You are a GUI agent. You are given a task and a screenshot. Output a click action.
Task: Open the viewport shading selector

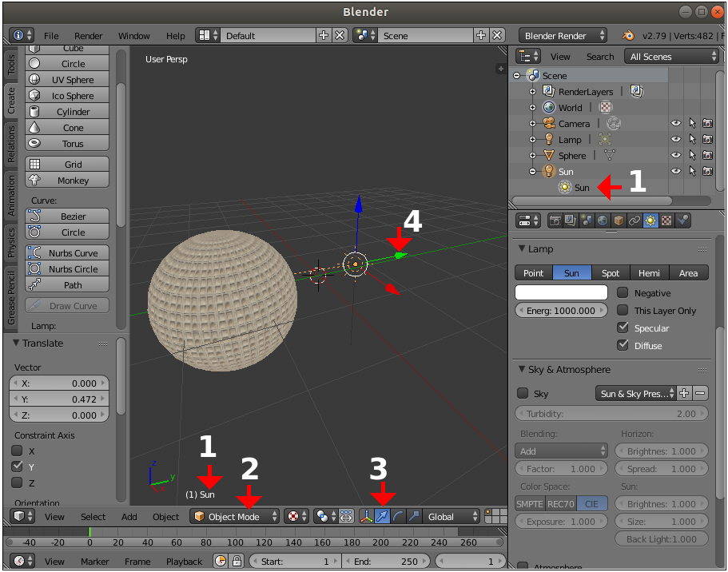296,516
